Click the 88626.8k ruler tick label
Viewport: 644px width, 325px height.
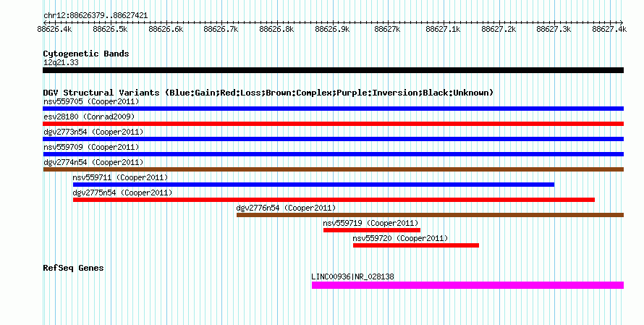276,30
